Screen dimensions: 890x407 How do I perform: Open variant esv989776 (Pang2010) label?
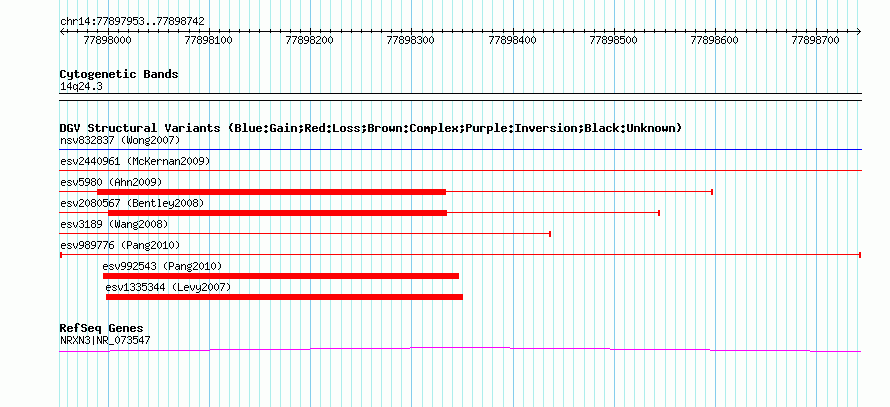click(120, 245)
